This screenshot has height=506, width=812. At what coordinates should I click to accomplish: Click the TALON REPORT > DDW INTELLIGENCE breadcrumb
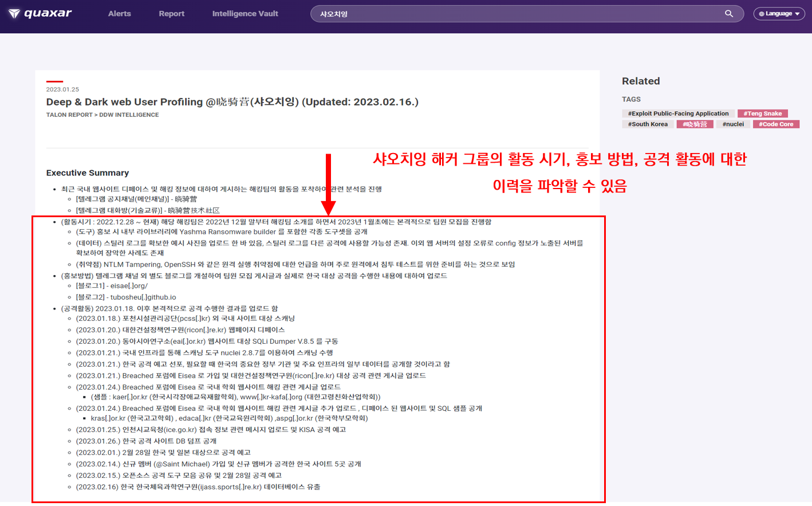[103, 115]
